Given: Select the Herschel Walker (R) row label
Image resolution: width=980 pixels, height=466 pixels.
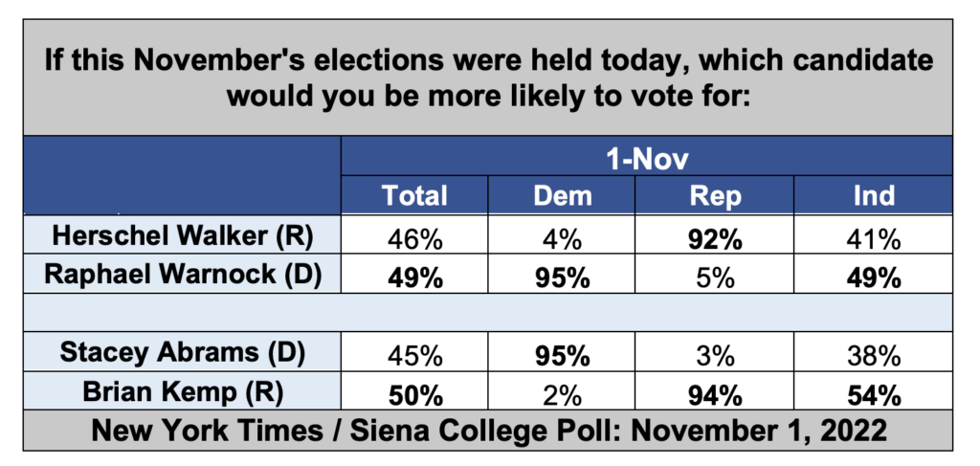Looking at the screenshot, I should [x=183, y=234].
